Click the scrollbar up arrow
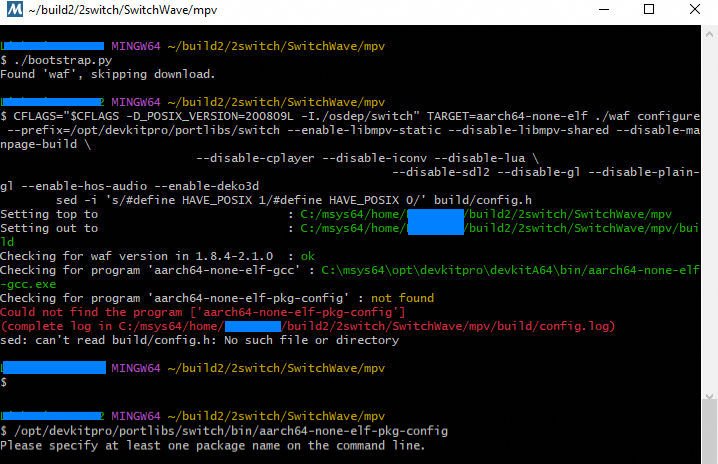 [x=709, y=34]
